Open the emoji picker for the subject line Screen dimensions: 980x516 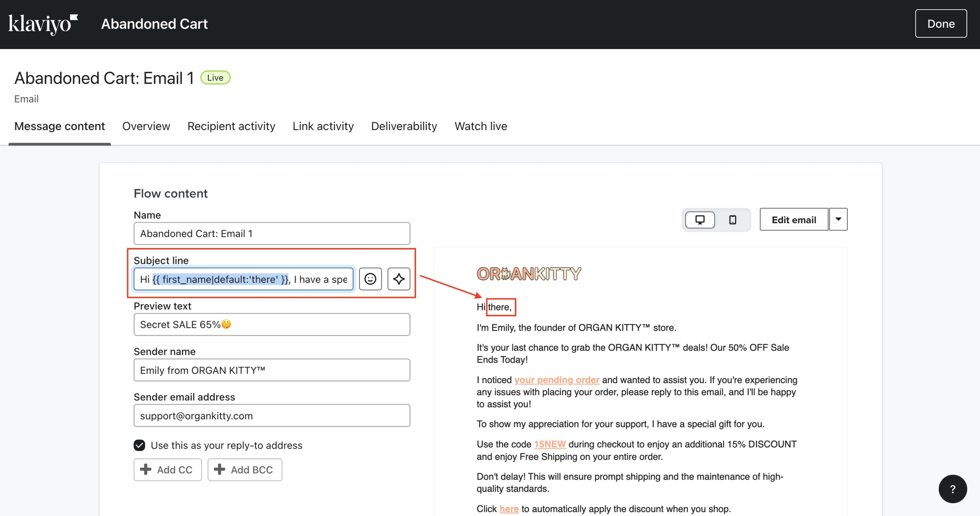[370, 279]
